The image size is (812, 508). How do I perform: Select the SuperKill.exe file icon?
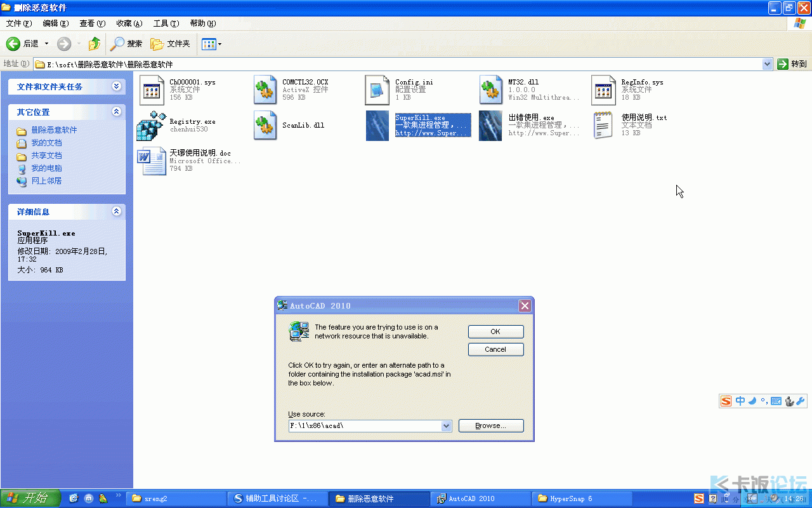[x=377, y=126]
